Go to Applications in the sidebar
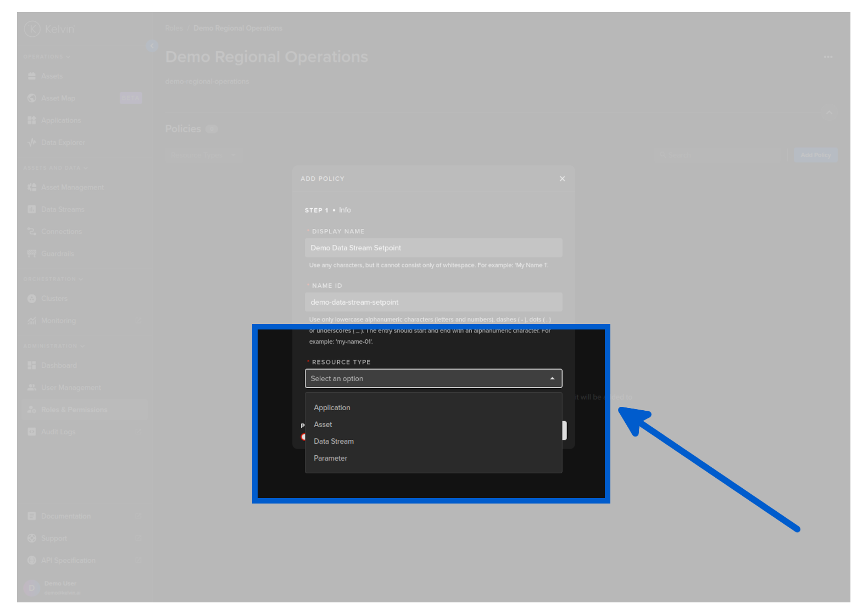 click(60, 120)
